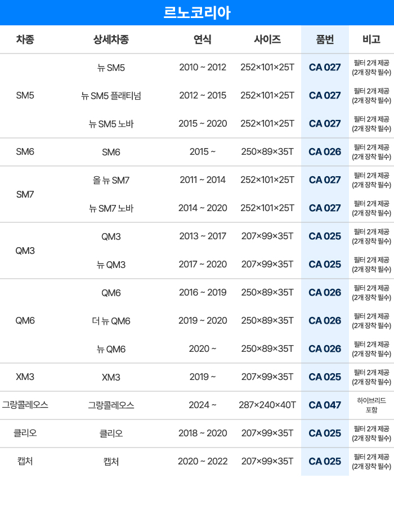Click the 287×240×40T size cell
This screenshot has width=394, height=532.
pos(267,405)
